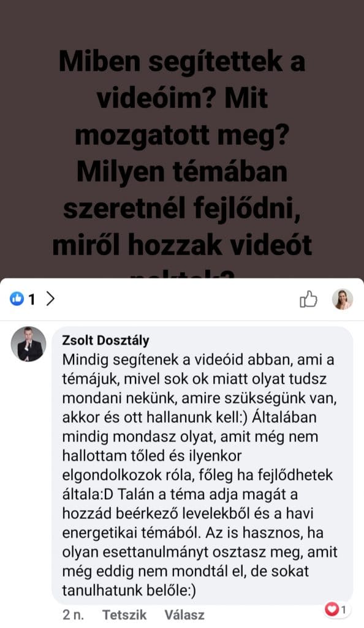Tap the '2 n.' comment timestamp
364x628 pixels.
(73, 615)
